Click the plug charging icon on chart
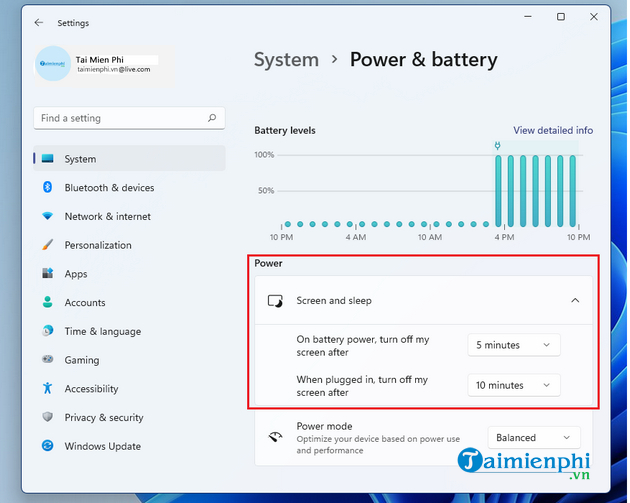 point(497,145)
